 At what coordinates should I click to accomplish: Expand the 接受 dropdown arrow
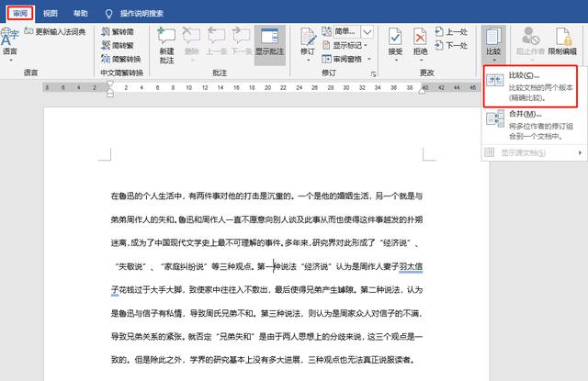pos(395,60)
